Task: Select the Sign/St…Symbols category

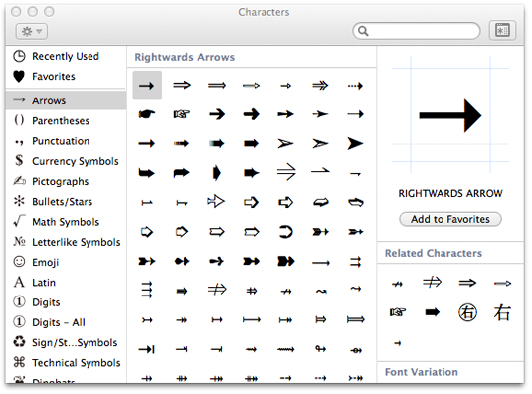Action: (66, 342)
